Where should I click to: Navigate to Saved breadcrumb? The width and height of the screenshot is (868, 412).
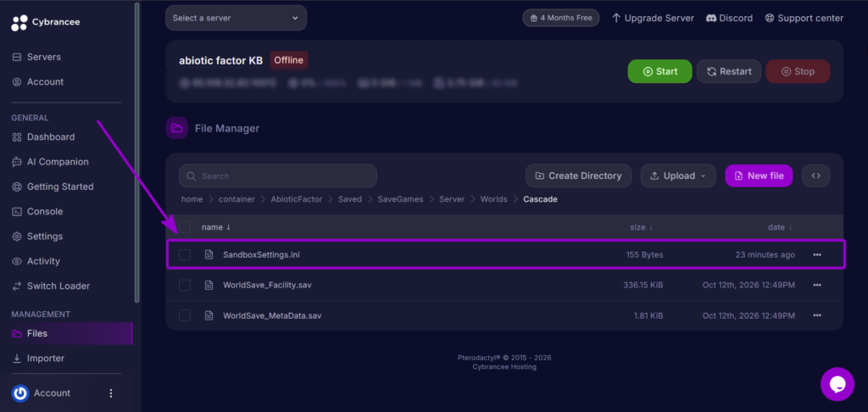point(350,199)
